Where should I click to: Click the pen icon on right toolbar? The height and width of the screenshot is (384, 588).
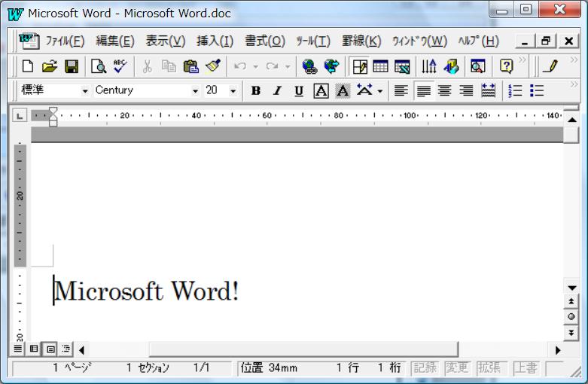coord(550,67)
